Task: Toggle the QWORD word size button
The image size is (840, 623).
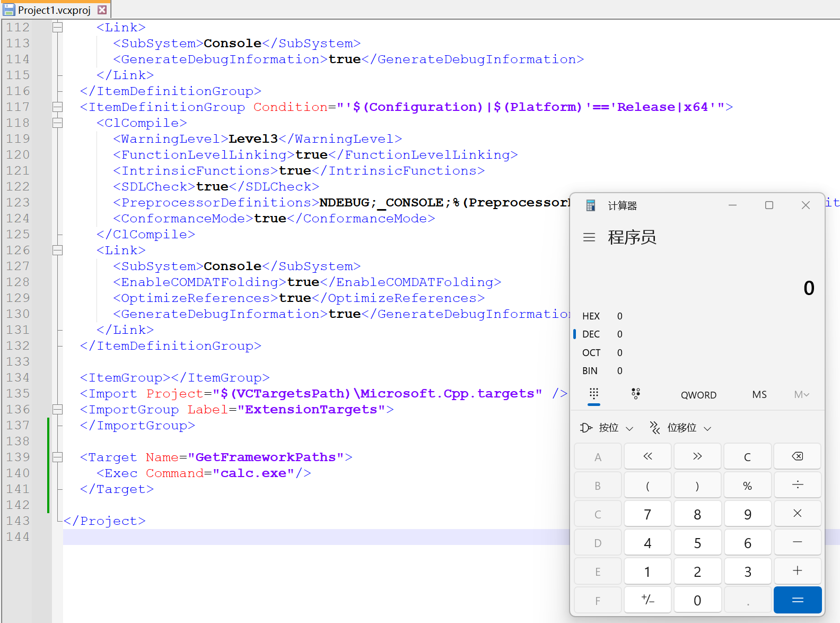Action: click(x=698, y=395)
